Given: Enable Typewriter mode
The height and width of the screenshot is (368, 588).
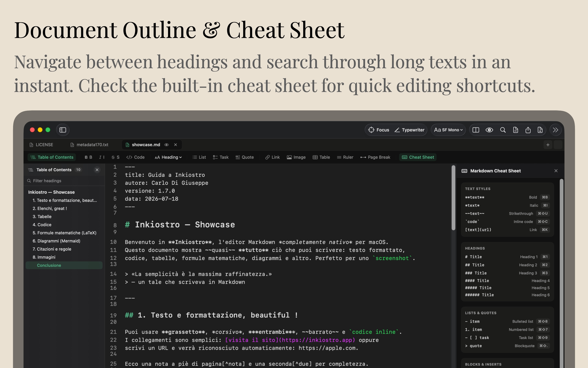Looking at the screenshot, I should click(x=409, y=130).
